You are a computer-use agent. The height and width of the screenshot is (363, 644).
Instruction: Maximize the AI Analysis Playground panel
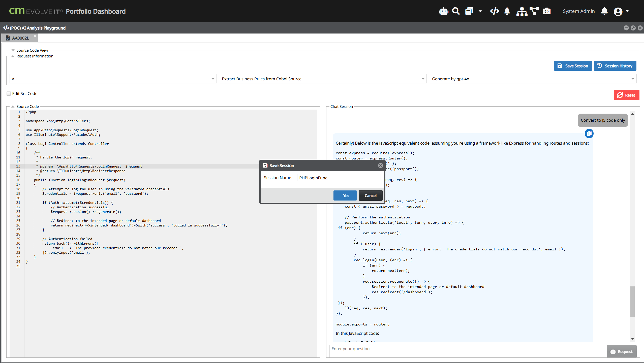(x=633, y=28)
